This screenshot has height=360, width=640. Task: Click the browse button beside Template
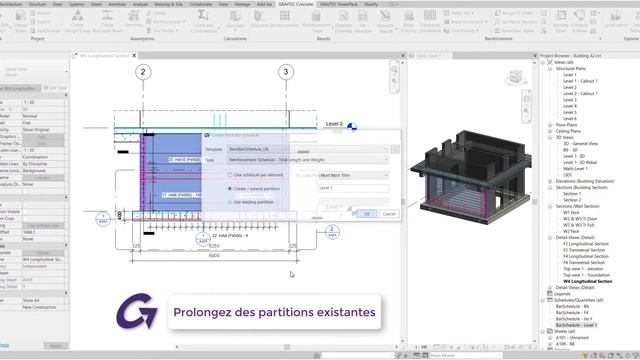(x=395, y=149)
